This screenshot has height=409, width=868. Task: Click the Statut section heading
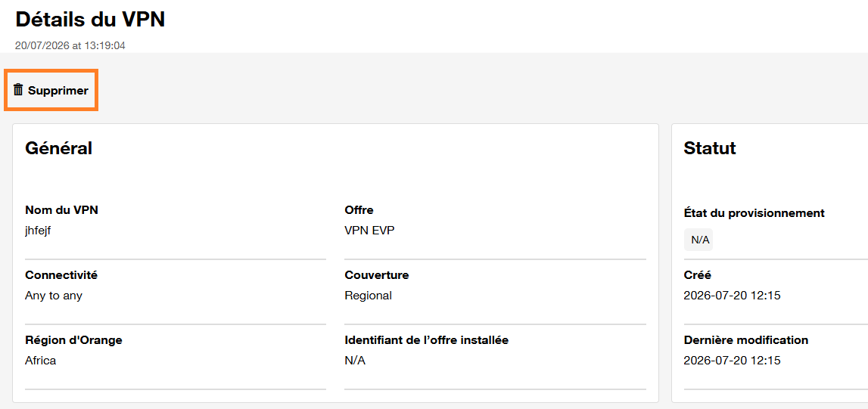click(710, 148)
